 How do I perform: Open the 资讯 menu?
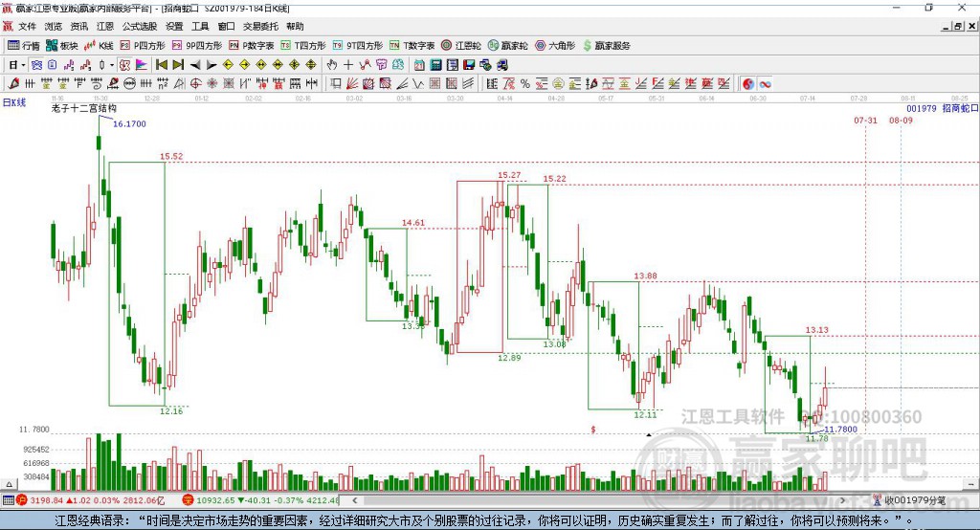[x=79, y=26]
